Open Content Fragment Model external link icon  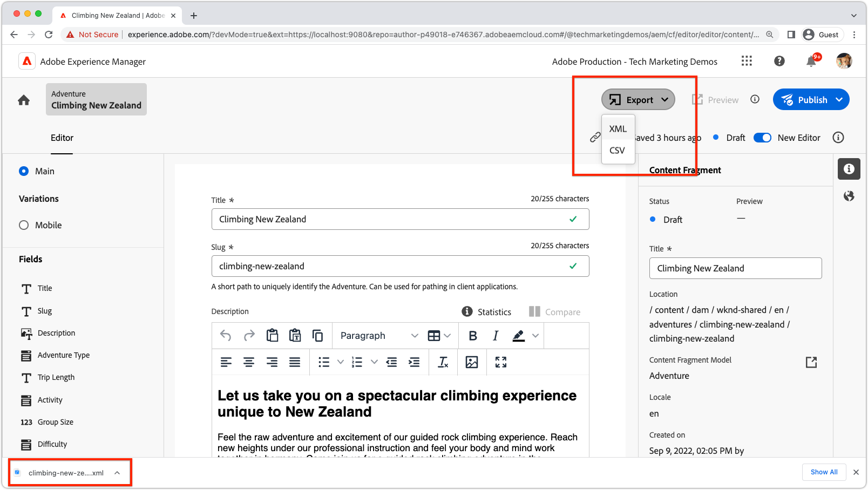[811, 362]
